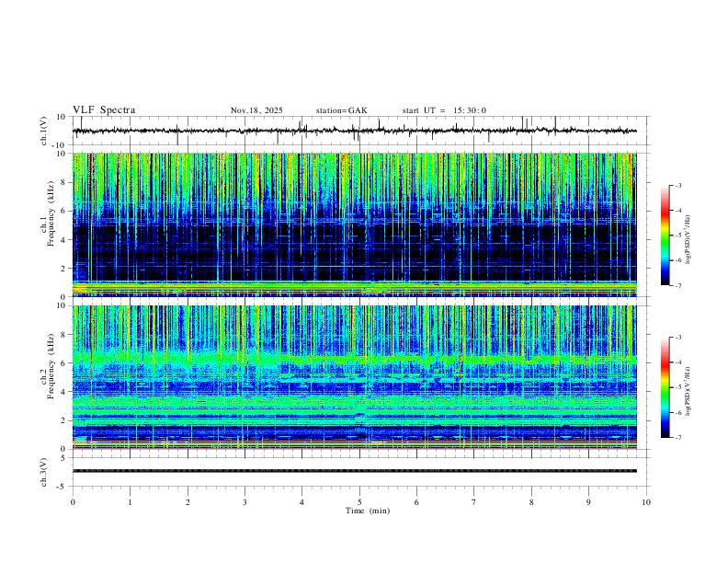This screenshot has width=728, height=563.
Task: Click the ch.2 spectrogram panel
Action: tap(355, 377)
